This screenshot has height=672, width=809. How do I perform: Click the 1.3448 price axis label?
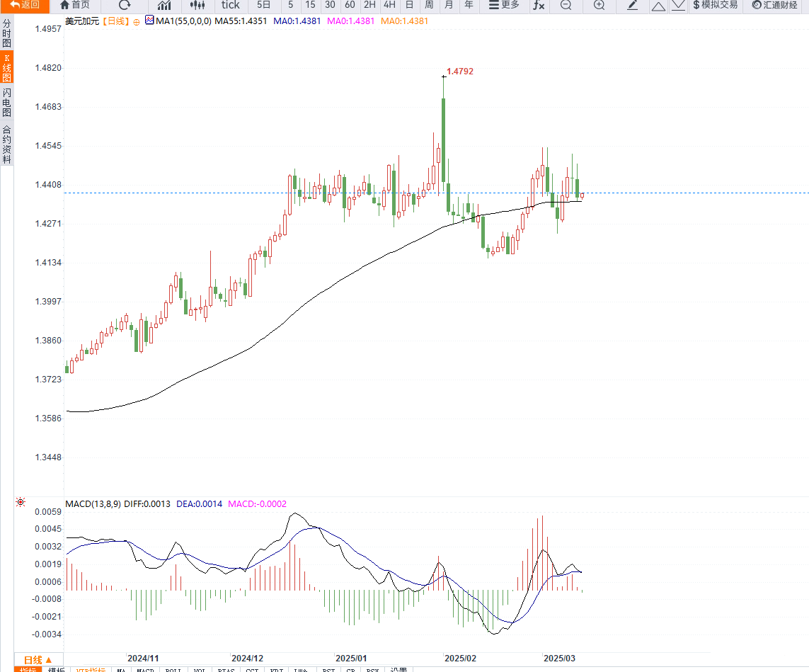(48, 457)
